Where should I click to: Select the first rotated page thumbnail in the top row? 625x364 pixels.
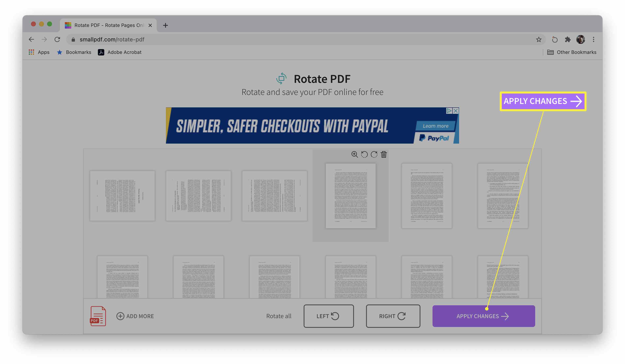(x=122, y=196)
